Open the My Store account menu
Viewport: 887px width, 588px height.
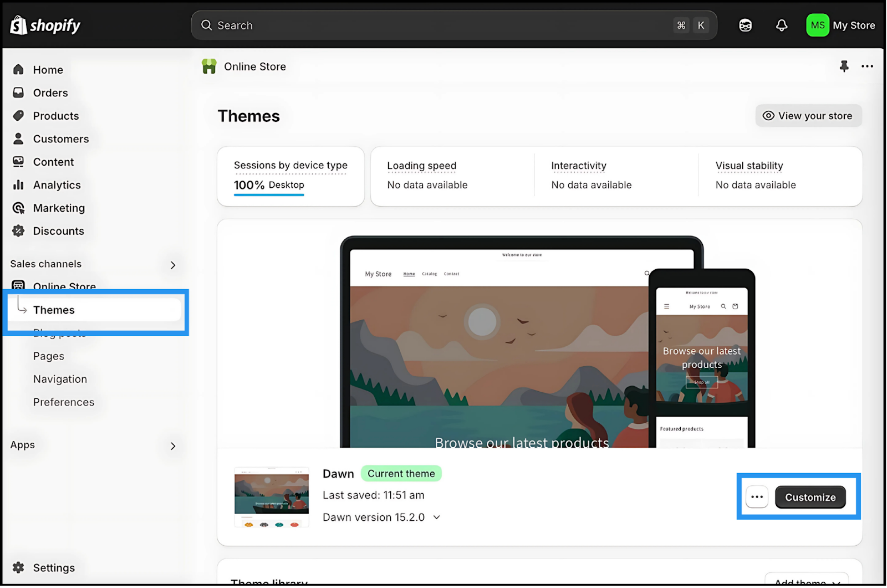[x=841, y=25]
